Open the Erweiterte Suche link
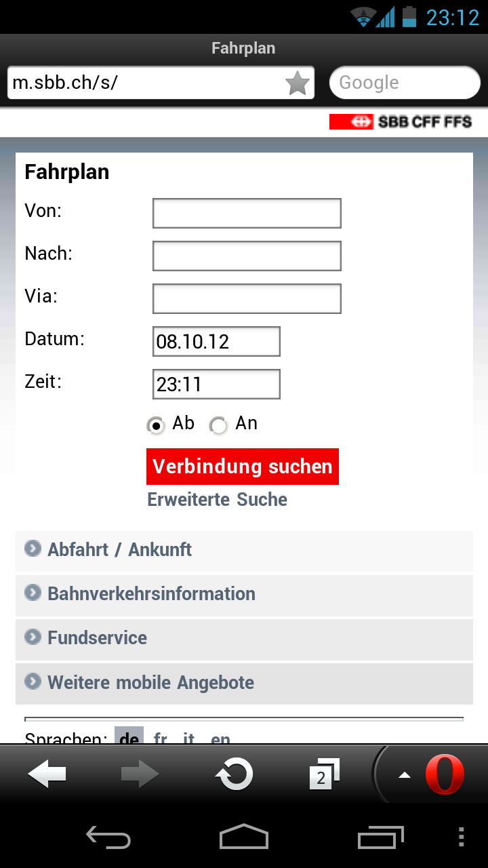This screenshot has width=488, height=868. coord(217,500)
